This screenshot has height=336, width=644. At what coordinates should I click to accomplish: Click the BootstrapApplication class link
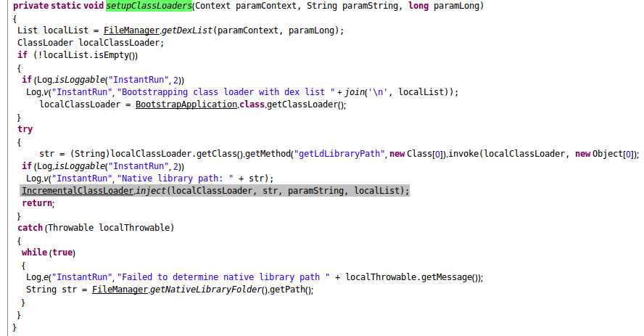pos(186,105)
